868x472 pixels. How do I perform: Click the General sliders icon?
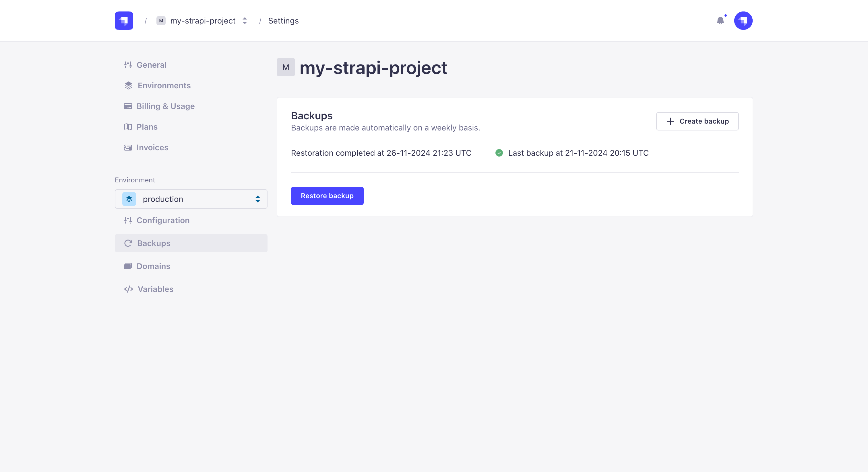point(128,65)
